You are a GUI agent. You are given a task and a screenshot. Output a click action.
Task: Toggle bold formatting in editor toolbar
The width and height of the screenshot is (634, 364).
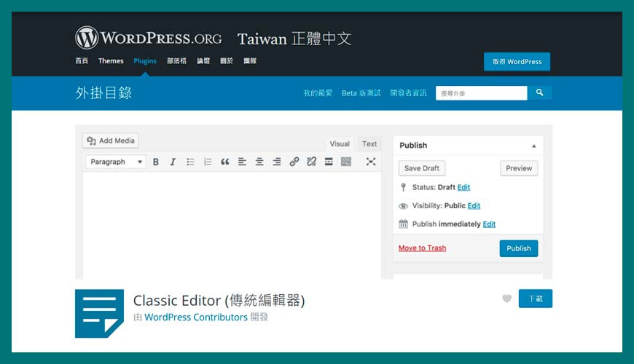156,162
